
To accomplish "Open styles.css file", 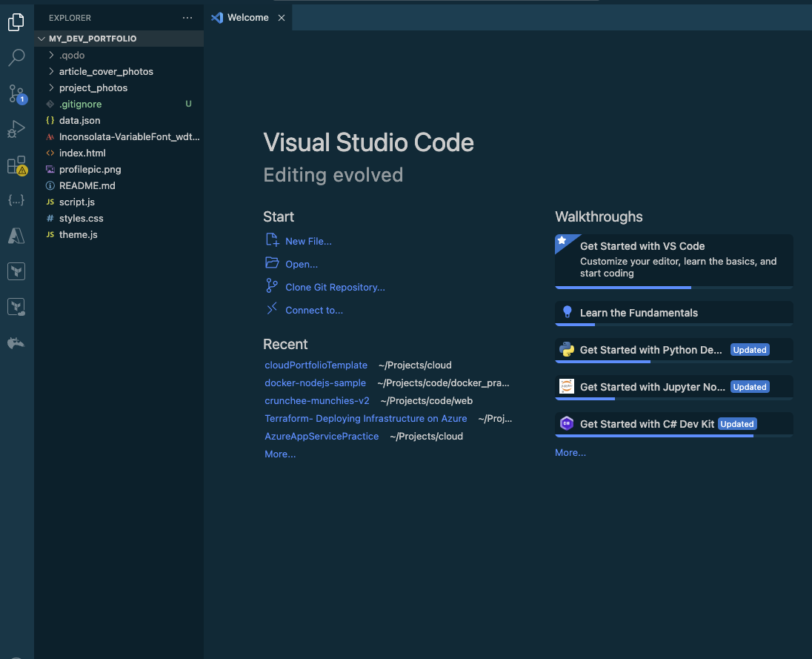I will [x=119, y=218].
